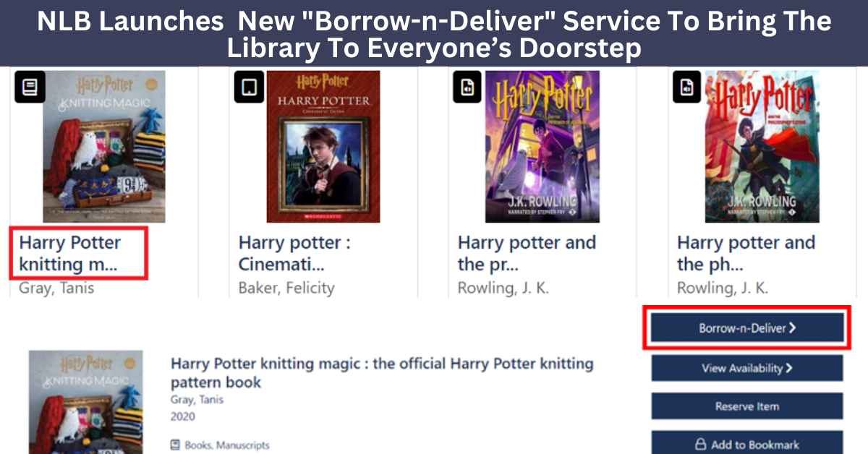Click the Knitting Magic cover in search results
The height and width of the screenshot is (454, 868).
click(104, 146)
